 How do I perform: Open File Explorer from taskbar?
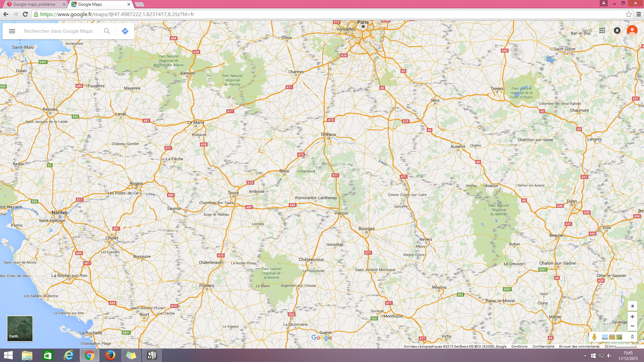27,355
